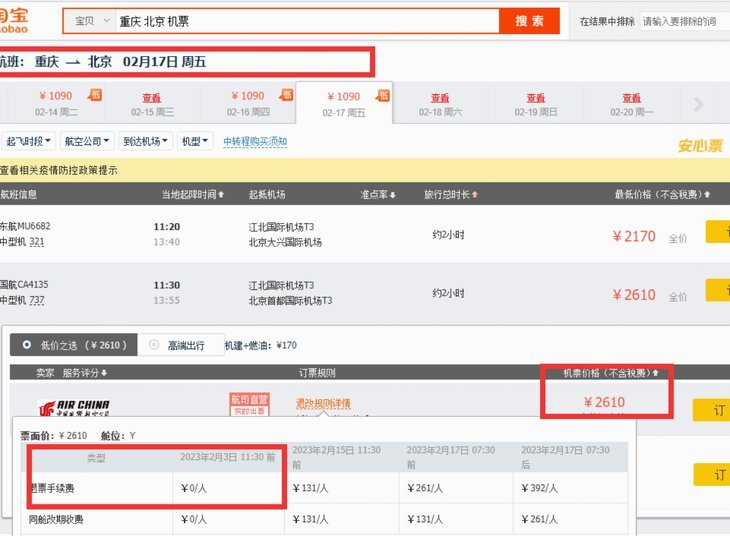Click the 低 low-price badge on 02-17
The height and width of the screenshot is (536, 730).
pos(383,95)
